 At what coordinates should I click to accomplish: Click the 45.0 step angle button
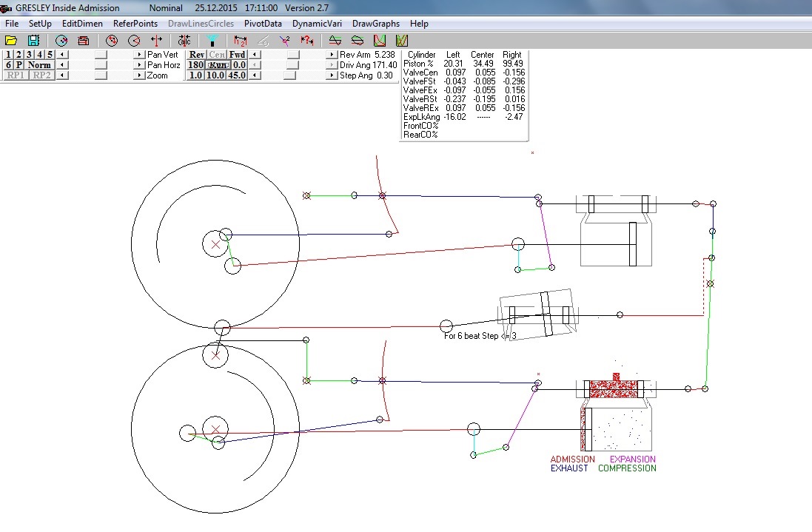point(237,75)
